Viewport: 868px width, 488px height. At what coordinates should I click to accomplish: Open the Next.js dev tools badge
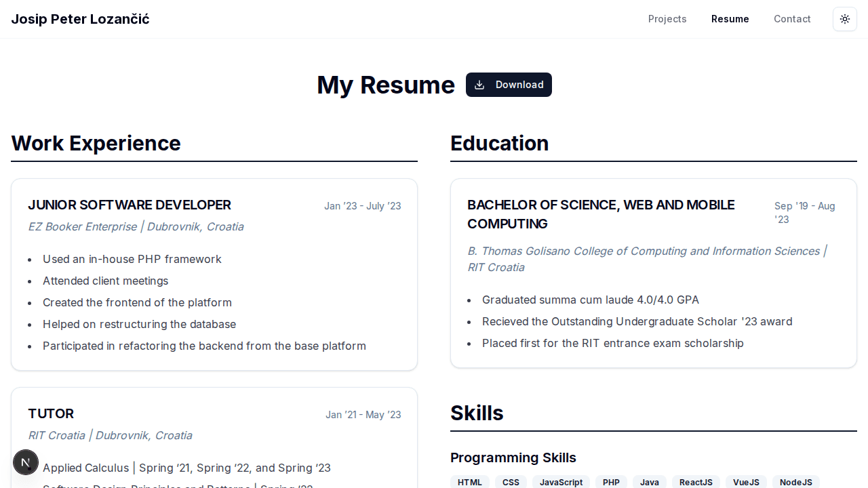coord(26,462)
